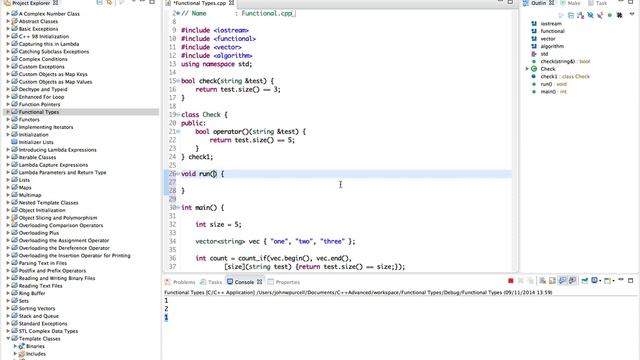Fold the check function at line 15
Viewport: 640px width, 360px height.
(x=178, y=81)
